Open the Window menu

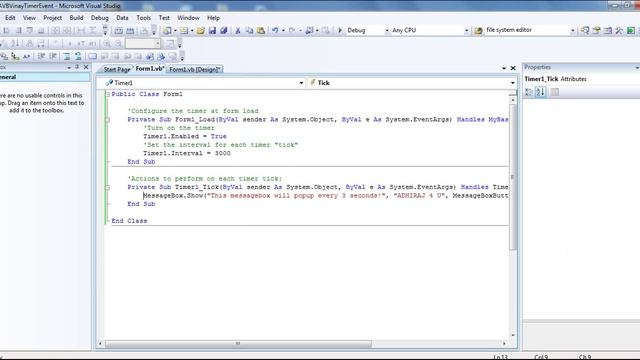point(188,18)
